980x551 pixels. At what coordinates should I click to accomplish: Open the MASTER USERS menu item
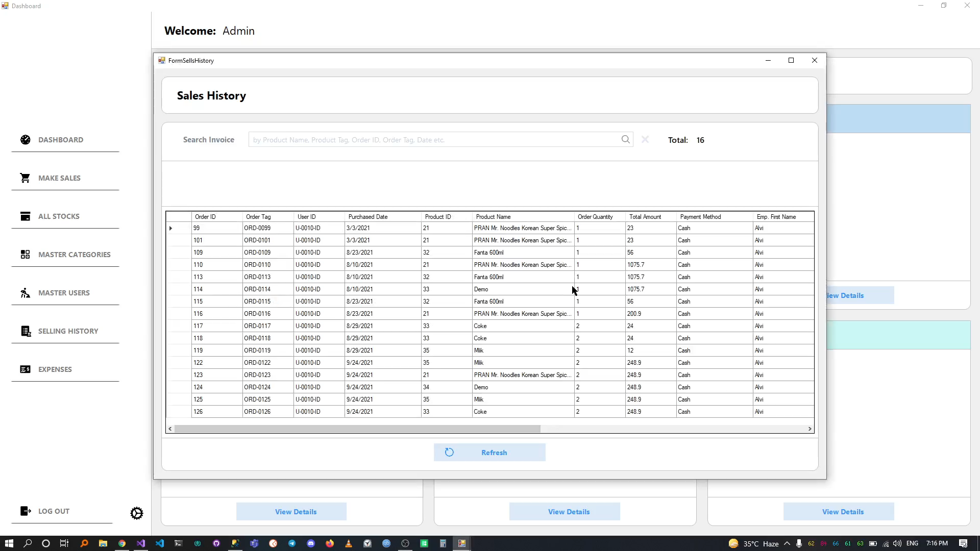click(64, 293)
